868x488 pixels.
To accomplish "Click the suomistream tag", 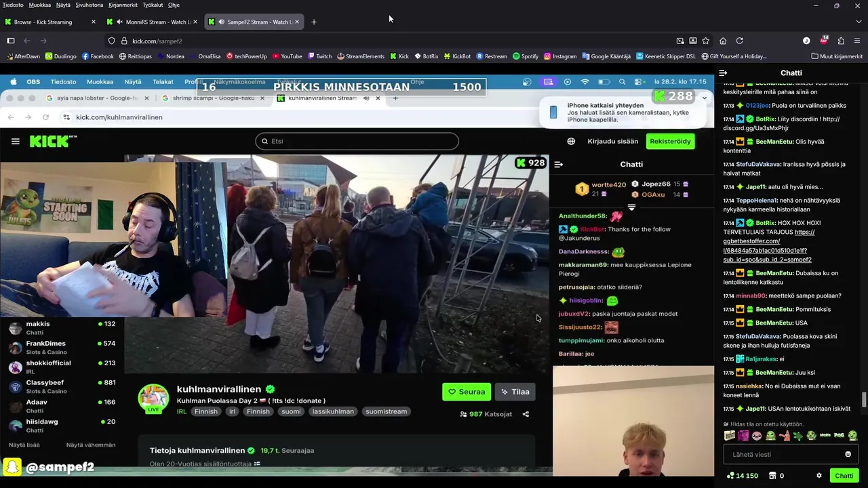I will (386, 411).
